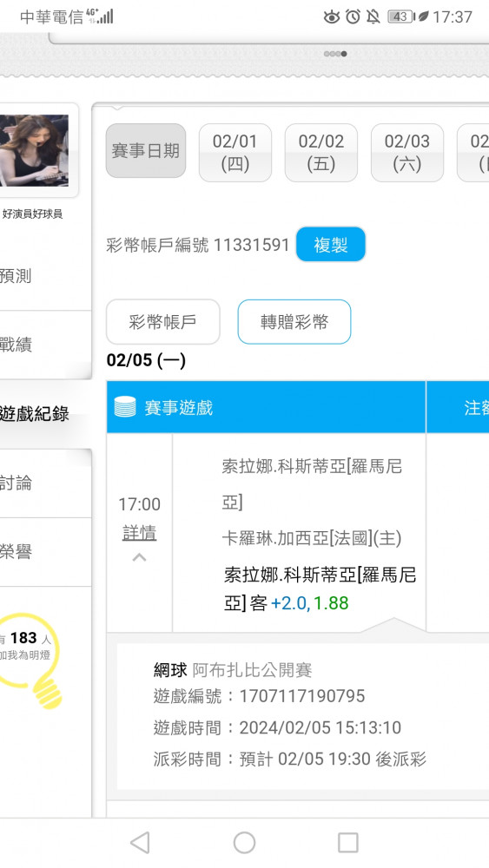This screenshot has width=489, height=868.
Task: Tap the recent apps square icon
Action: [347, 843]
